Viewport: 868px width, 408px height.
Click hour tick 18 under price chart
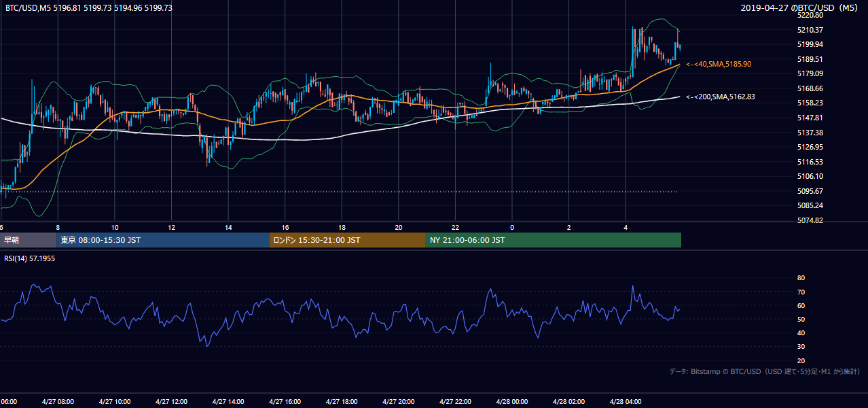click(x=342, y=228)
